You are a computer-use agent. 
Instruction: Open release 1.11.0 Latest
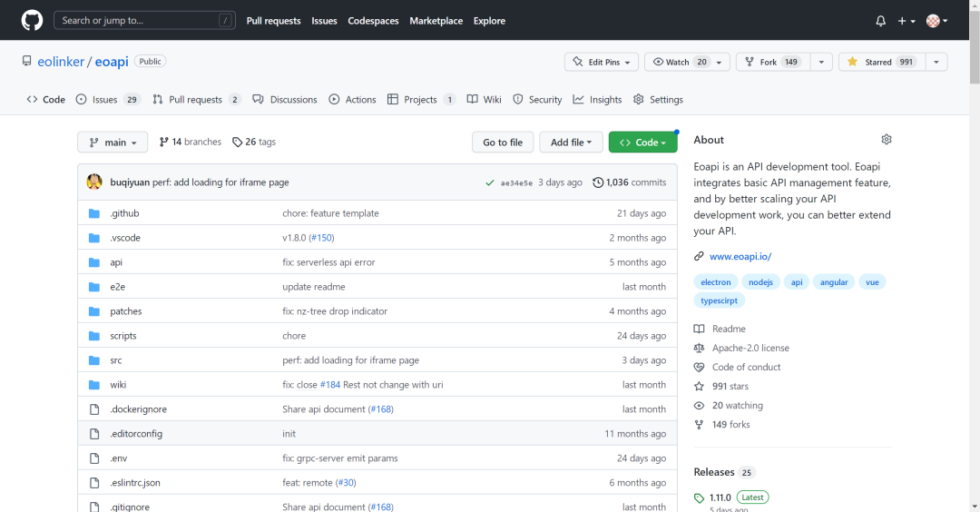tap(732, 497)
